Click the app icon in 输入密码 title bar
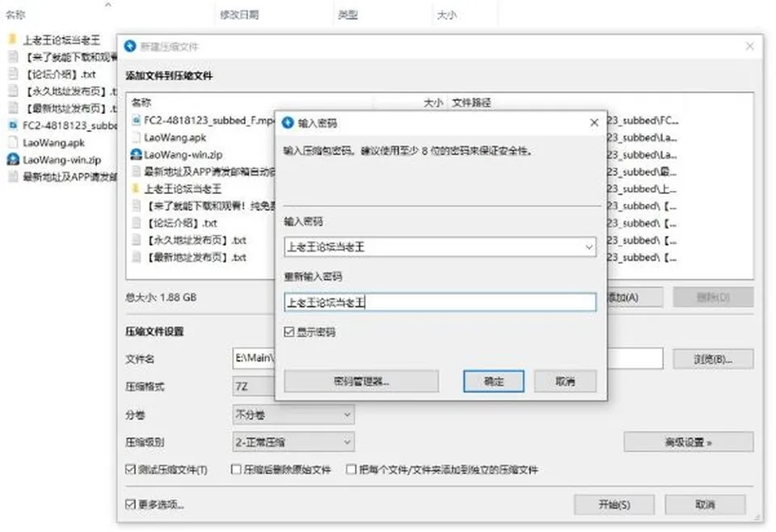This screenshot has height=532, width=776. pos(288,123)
